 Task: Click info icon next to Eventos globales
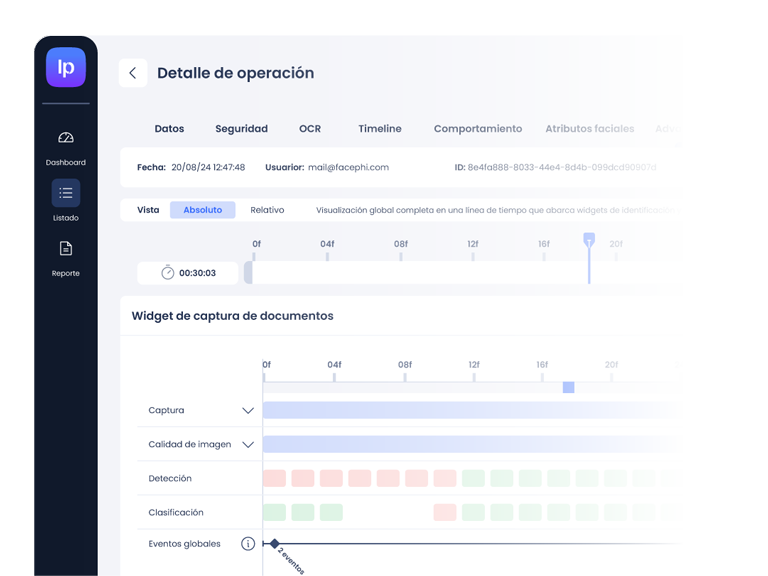(248, 544)
